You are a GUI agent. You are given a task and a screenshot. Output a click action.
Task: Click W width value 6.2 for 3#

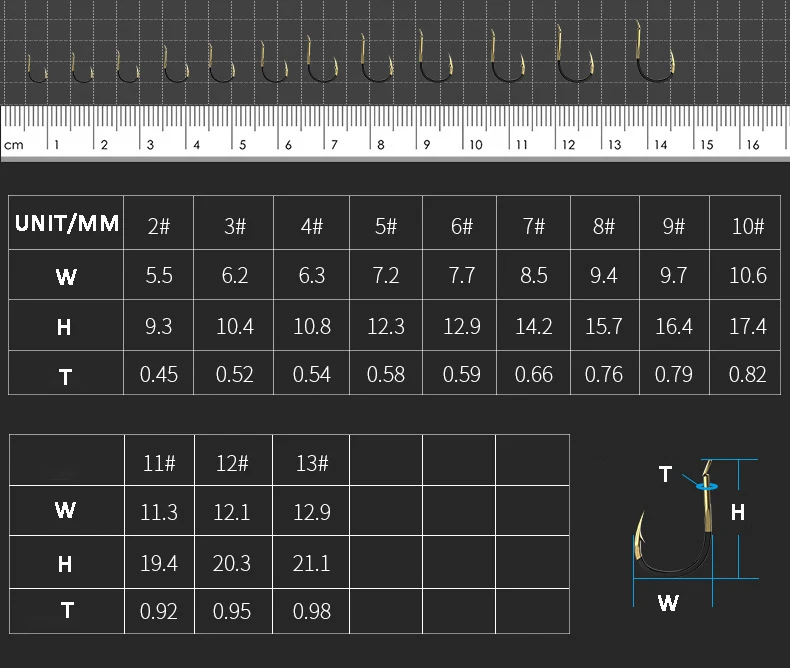point(235,276)
